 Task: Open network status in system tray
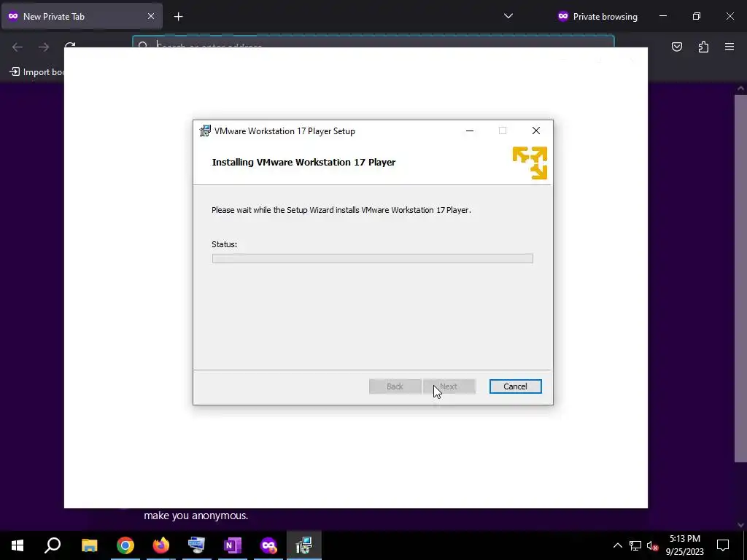click(x=635, y=545)
